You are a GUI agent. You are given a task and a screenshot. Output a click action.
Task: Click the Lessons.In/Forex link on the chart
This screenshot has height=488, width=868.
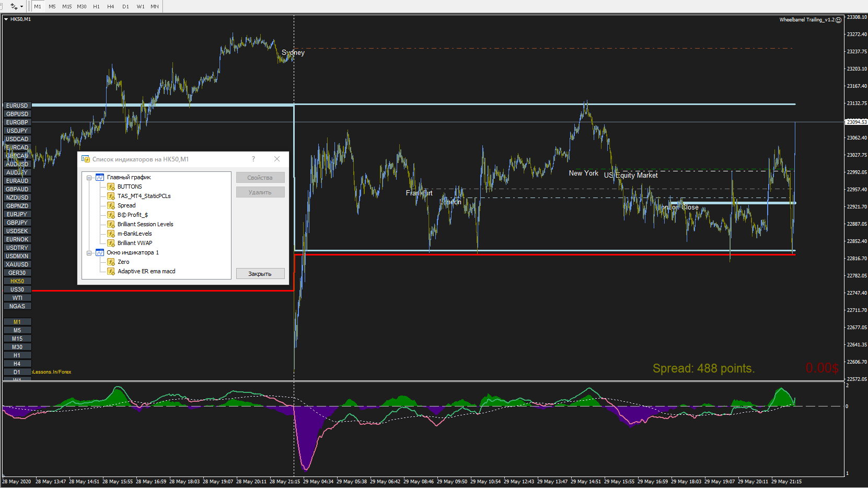[x=52, y=372]
